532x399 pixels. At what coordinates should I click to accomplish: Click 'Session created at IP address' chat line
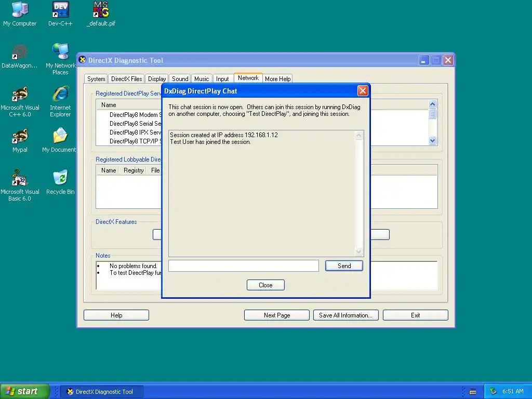[x=224, y=135]
